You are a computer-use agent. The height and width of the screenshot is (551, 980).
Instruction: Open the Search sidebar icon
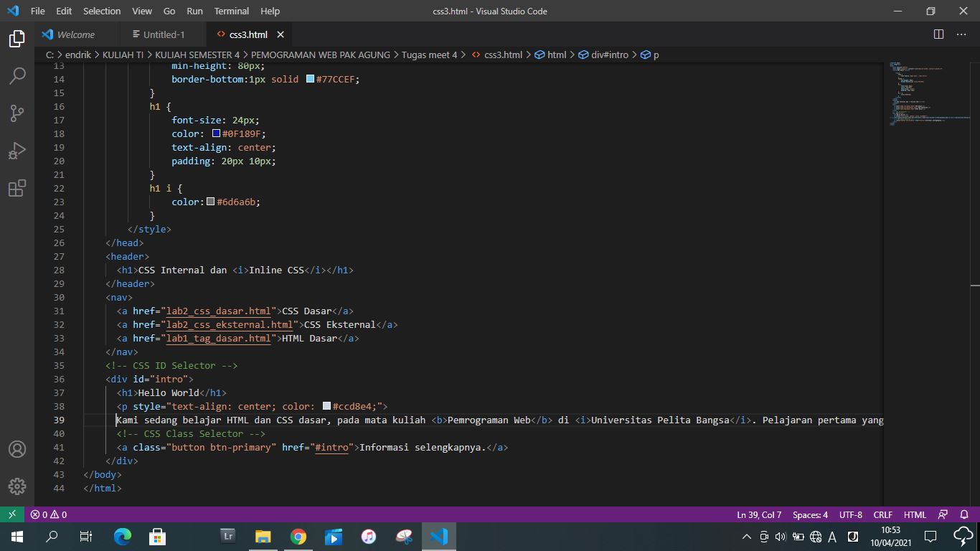[x=17, y=75]
